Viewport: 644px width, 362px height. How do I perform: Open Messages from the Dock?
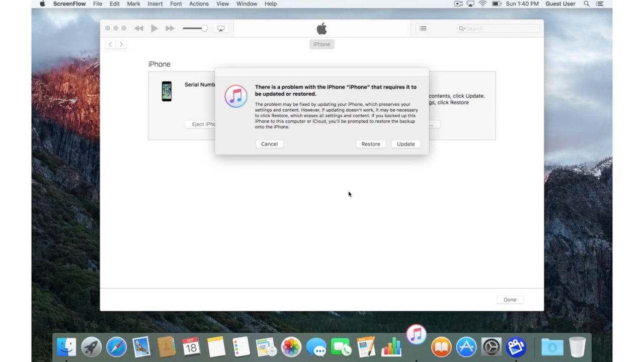[316, 347]
